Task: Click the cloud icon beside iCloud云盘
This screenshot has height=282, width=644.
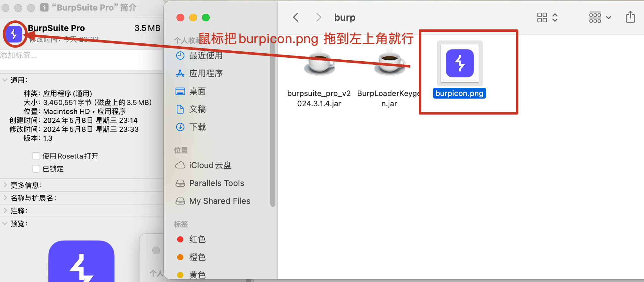Action: coord(180,165)
